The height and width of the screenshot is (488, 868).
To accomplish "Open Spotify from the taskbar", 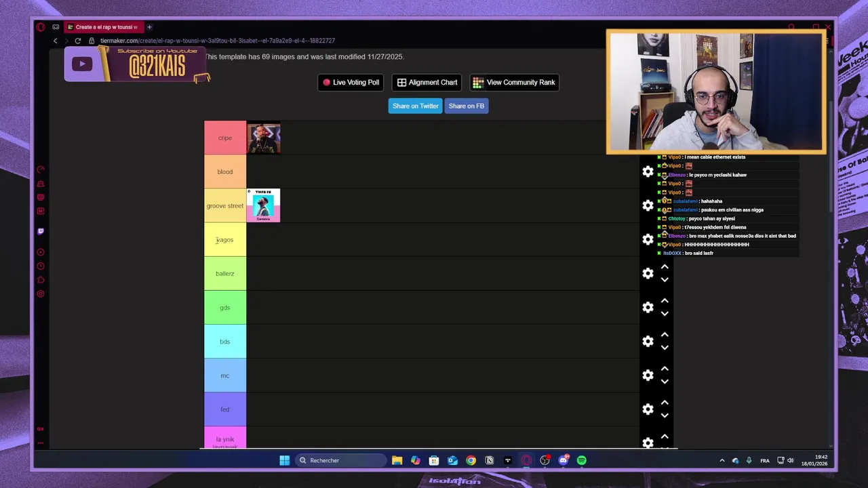I will coord(582,460).
